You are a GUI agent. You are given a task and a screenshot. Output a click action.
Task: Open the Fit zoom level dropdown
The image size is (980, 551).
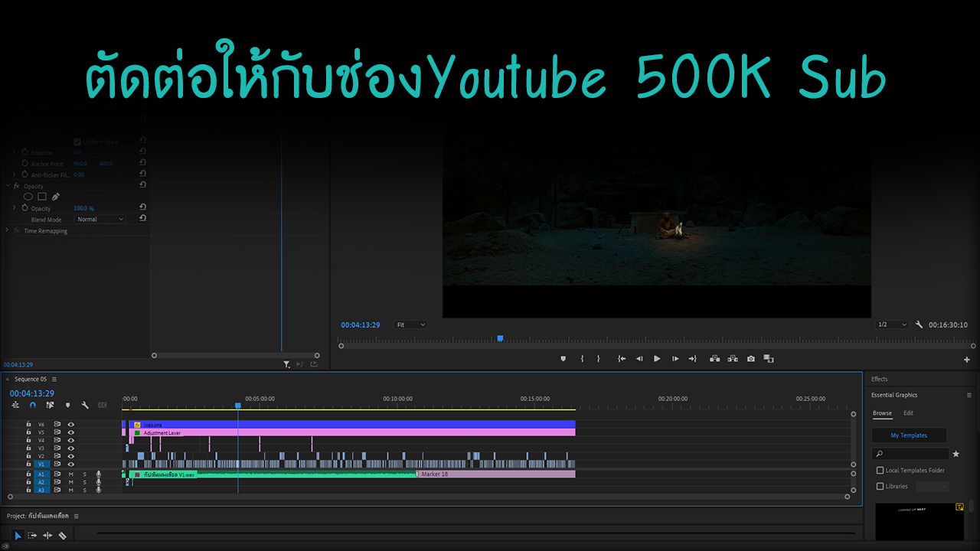pyautogui.click(x=410, y=324)
